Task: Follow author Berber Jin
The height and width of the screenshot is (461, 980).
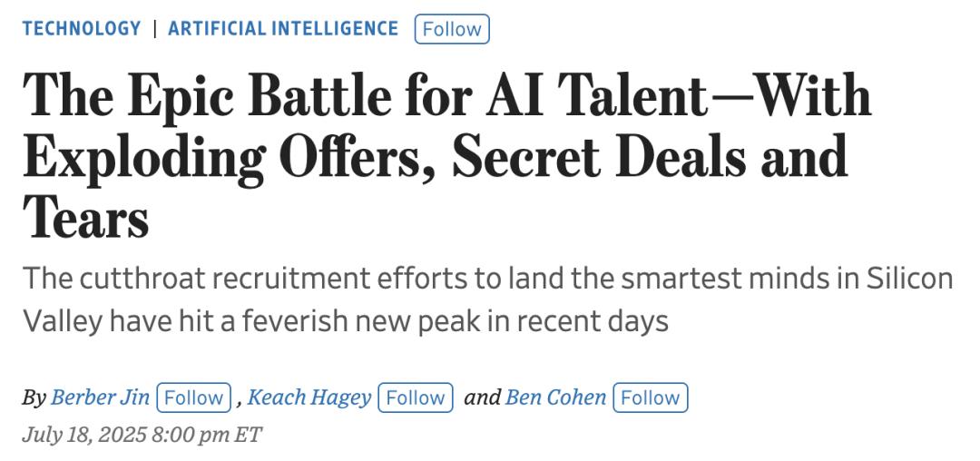Action: 194,397
